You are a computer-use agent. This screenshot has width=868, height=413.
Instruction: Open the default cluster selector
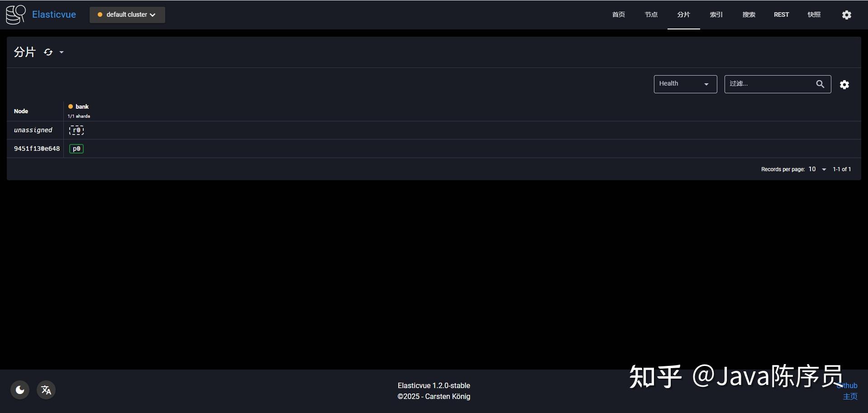127,14
